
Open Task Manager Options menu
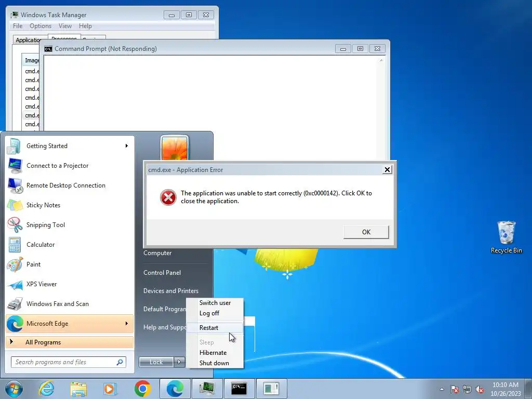[x=41, y=26]
